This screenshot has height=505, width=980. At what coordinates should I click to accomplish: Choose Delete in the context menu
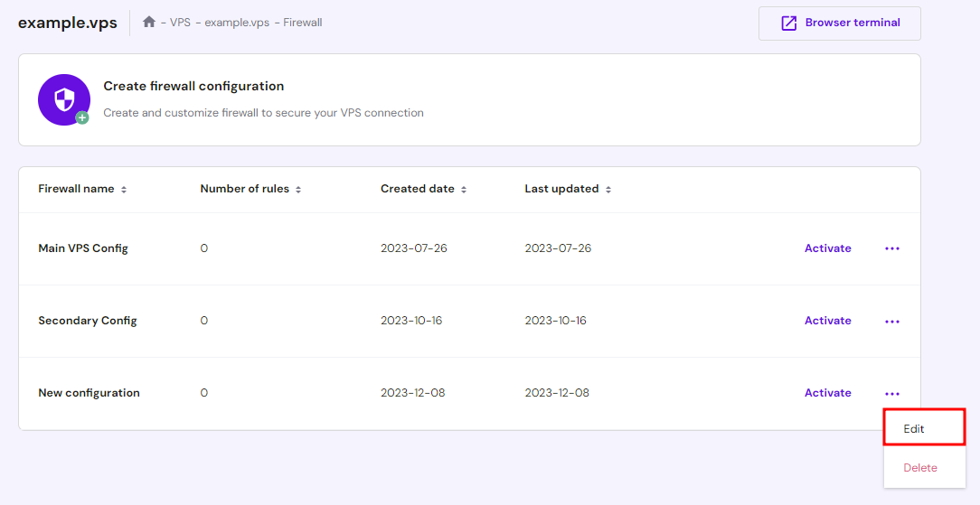(920, 468)
